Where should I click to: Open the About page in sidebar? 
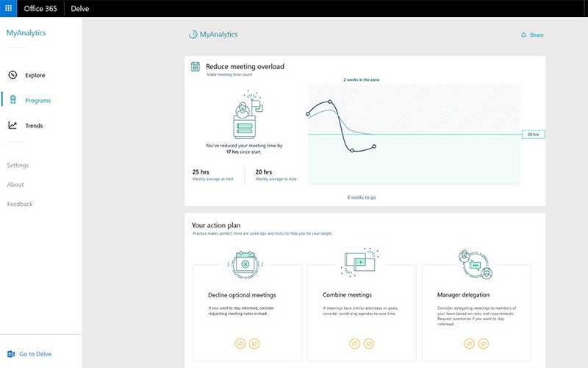[x=15, y=185]
